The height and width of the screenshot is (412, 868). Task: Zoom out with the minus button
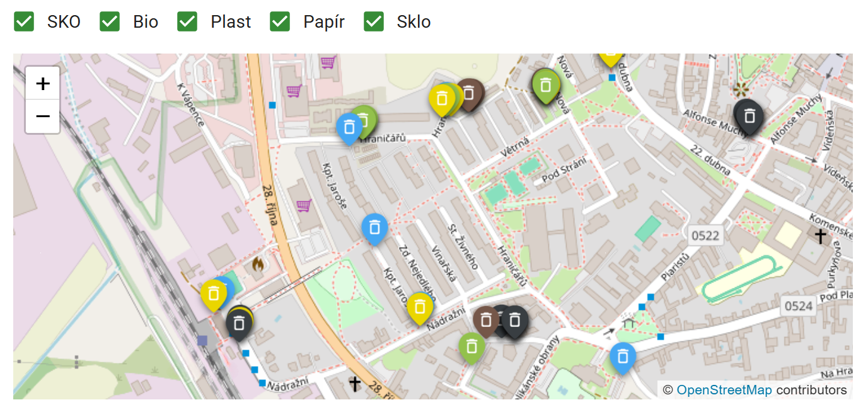[x=43, y=117]
